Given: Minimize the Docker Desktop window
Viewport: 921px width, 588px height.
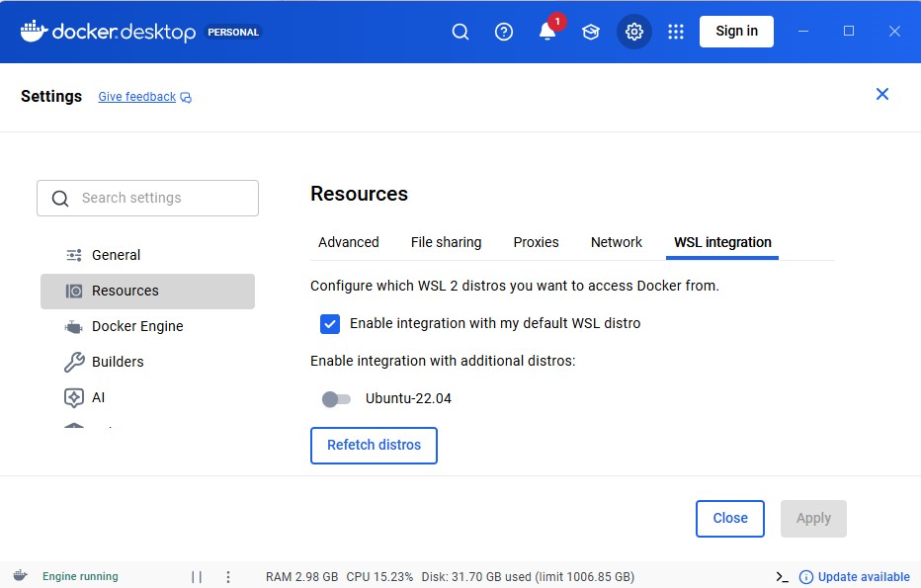Looking at the screenshot, I should 803,32.
